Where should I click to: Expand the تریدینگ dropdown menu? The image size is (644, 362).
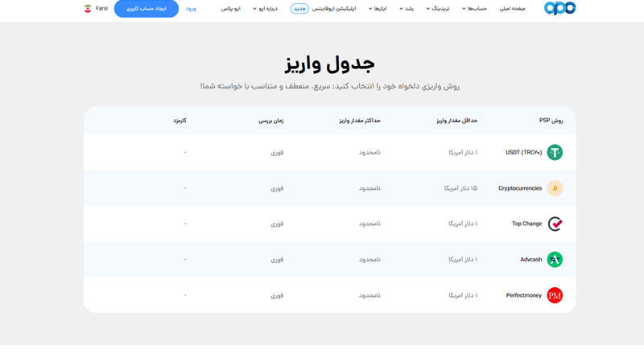(437, 9)
